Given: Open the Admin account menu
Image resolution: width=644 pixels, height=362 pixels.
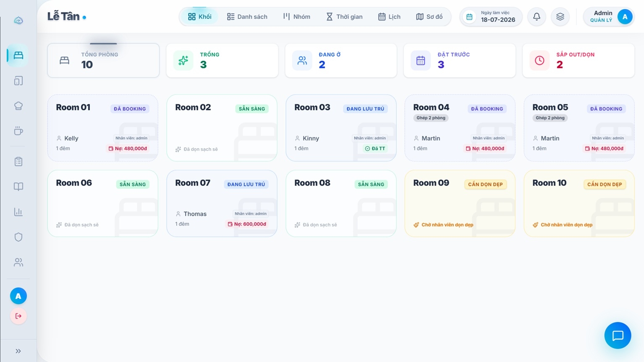Looking at the screenshot, I should click(608, 17).
